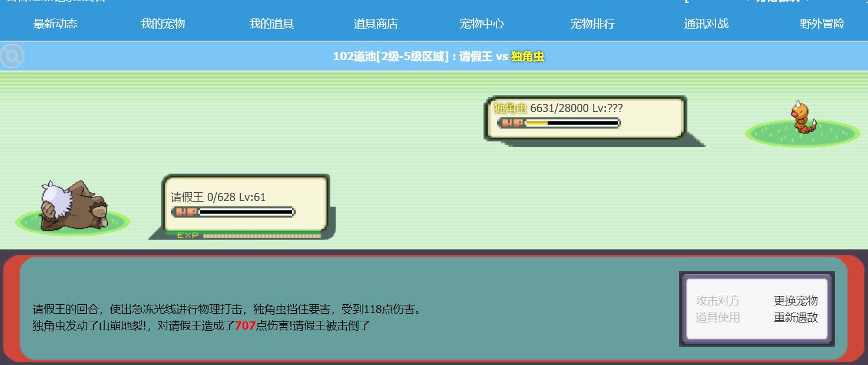Open 通讯对战 page

[x=706, y=24]
